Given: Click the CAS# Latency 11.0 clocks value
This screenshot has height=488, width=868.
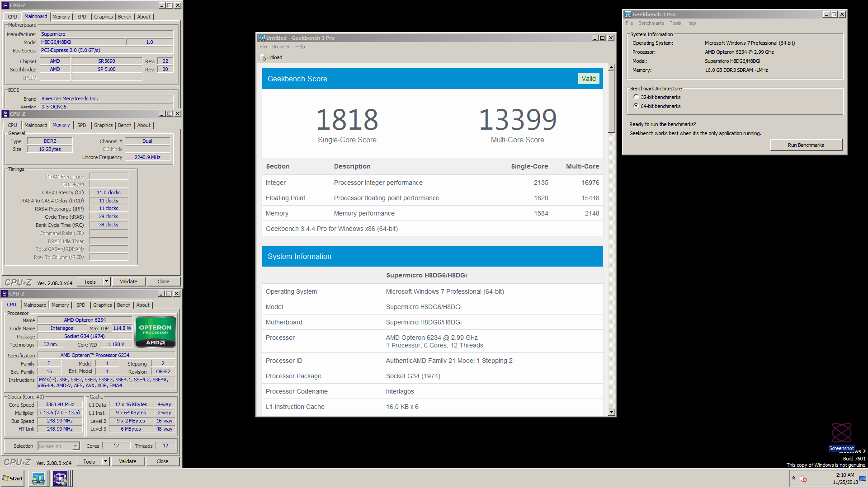Looking at the screenshot, I should click(x=108, y=192).
